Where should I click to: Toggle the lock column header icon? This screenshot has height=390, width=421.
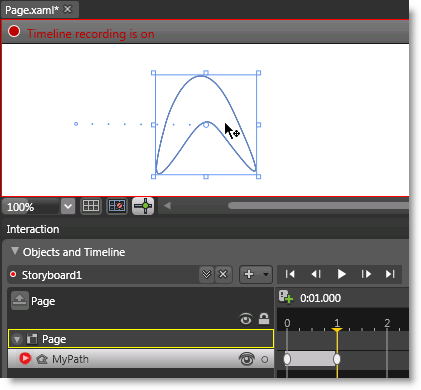[264, 319]
